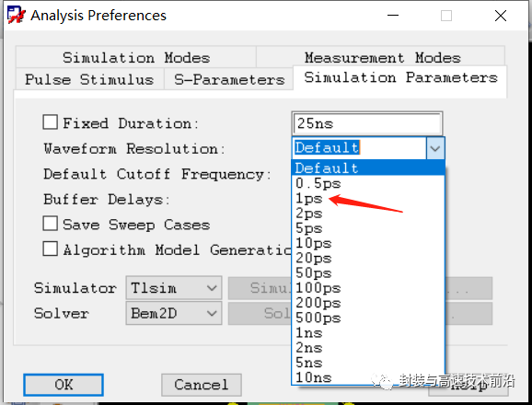Enable the Fixed Duration checkbox
The image size is (532, 405).
(50, 122)
